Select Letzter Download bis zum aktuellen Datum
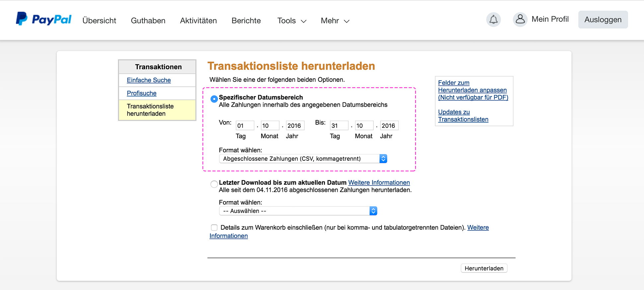Viewport: 644px width, 290px height. click(214, 184)
